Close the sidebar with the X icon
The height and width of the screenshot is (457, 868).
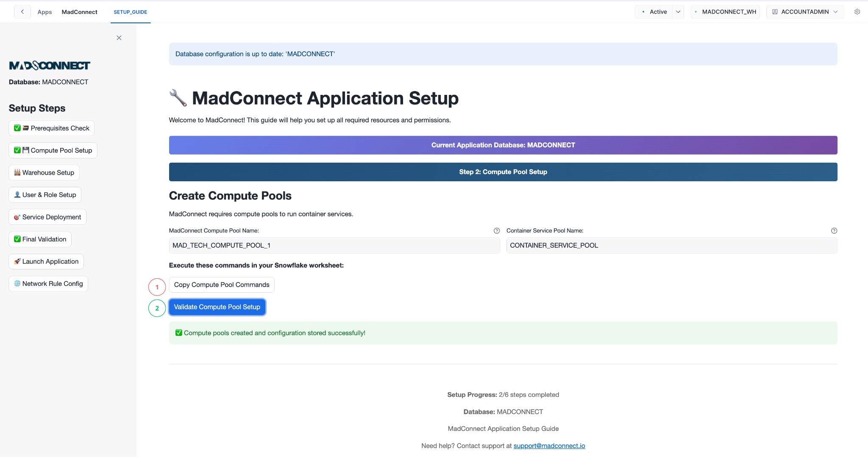click(x=119, y=38)
